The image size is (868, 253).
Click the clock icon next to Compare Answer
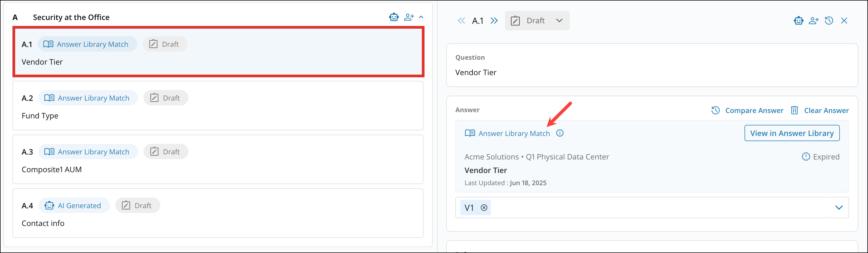click(715, 110)
